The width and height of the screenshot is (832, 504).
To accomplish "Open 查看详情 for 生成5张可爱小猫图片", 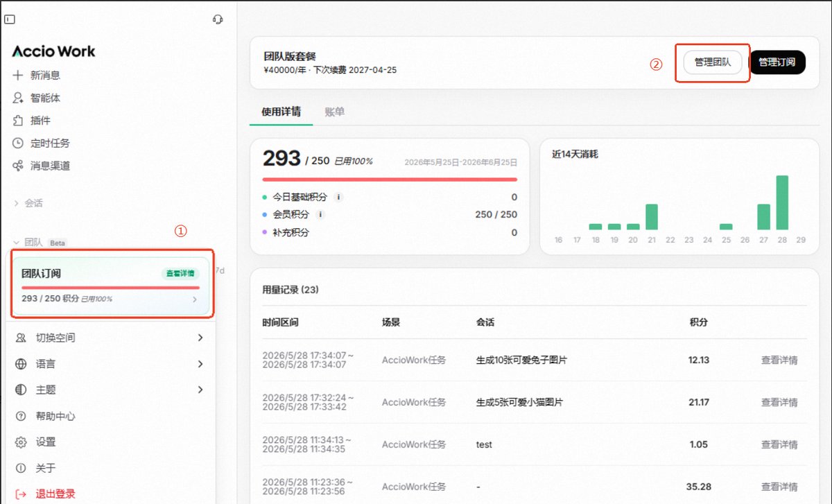I will point(779,403).
